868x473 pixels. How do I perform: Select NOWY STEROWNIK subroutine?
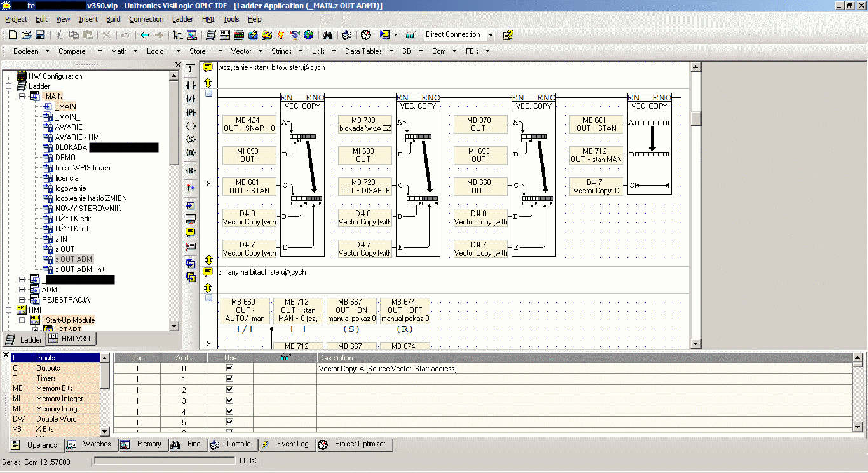pyautogui.click(x=88, y=209)
